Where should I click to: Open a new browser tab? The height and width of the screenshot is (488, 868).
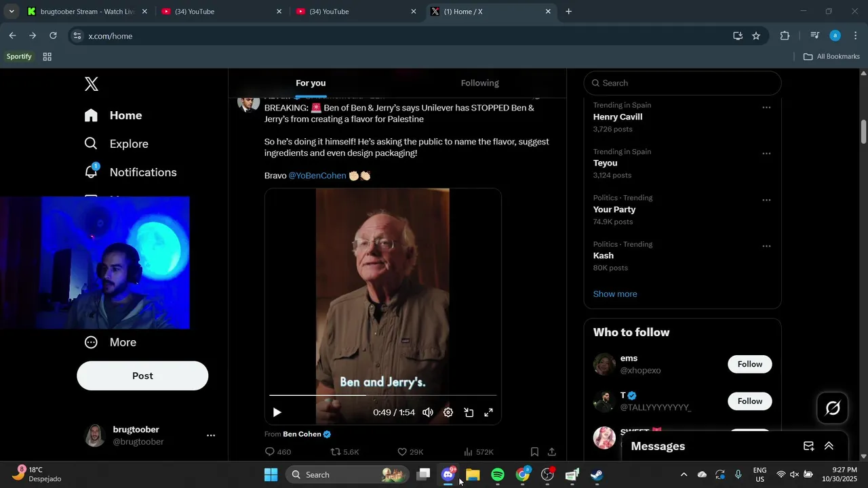pos(568,12)
